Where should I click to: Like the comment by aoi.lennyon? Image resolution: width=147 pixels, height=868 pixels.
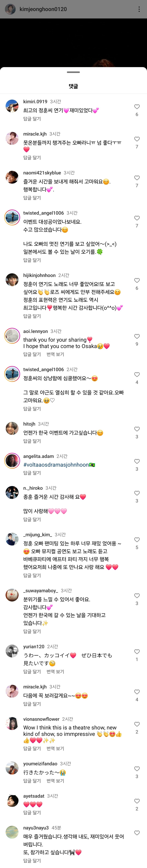(x=137, y=336)
